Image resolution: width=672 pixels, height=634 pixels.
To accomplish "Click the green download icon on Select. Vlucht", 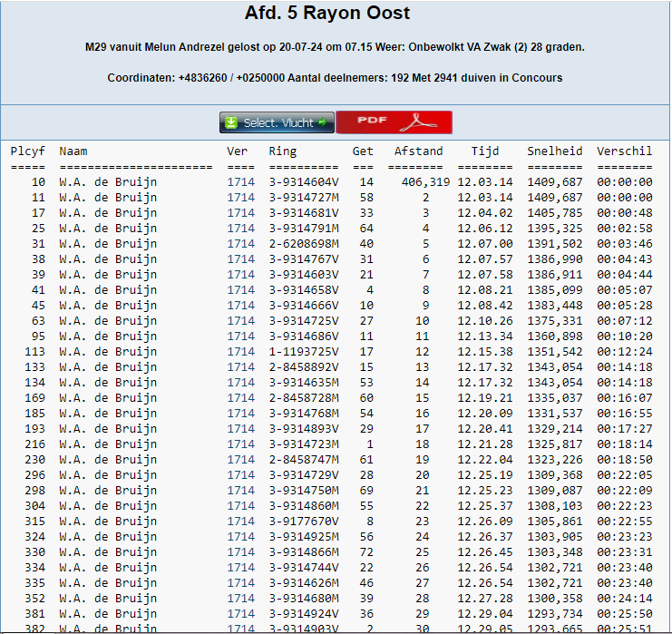I will click(232, 122).
